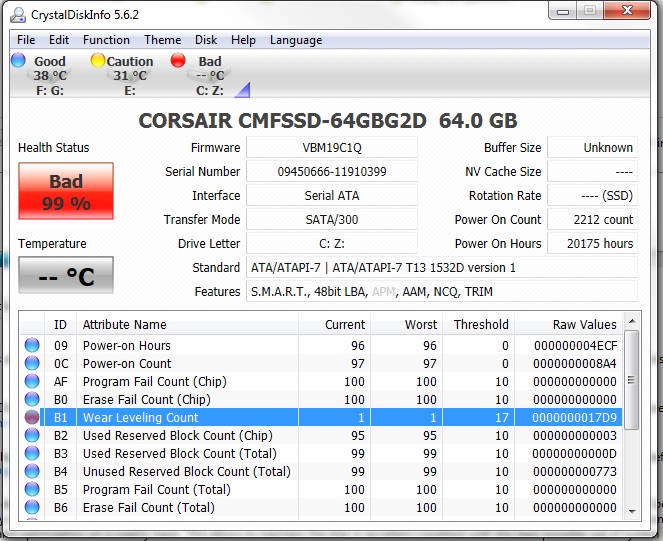Viewport: 663px width, 541px height.
Task: Select the Power-on Count attribute name
Action: point(127,363)
